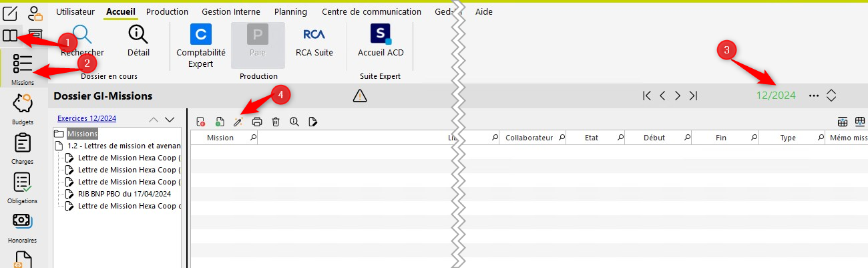Click the printer icon above the missions grid
The image size is (868, 268).
257,122
